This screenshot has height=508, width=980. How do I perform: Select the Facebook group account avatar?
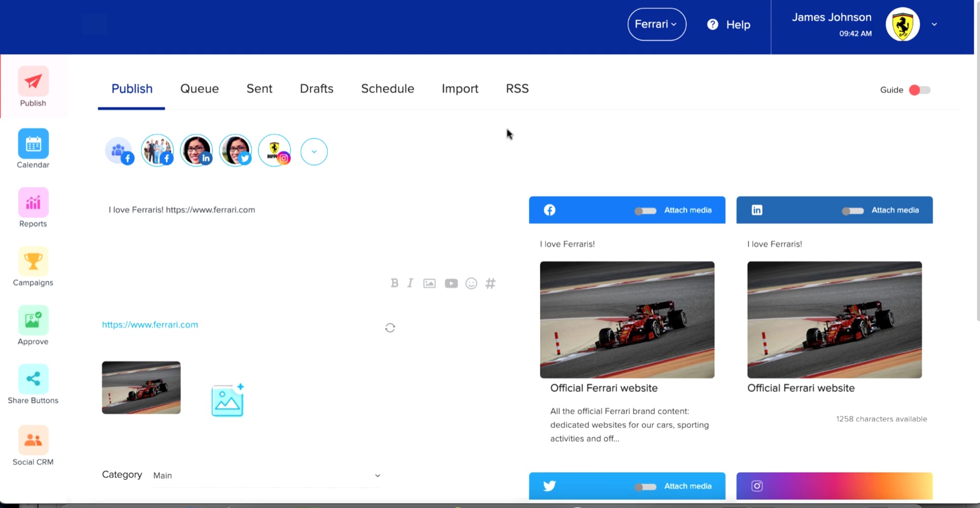click(x=119, y=151)
